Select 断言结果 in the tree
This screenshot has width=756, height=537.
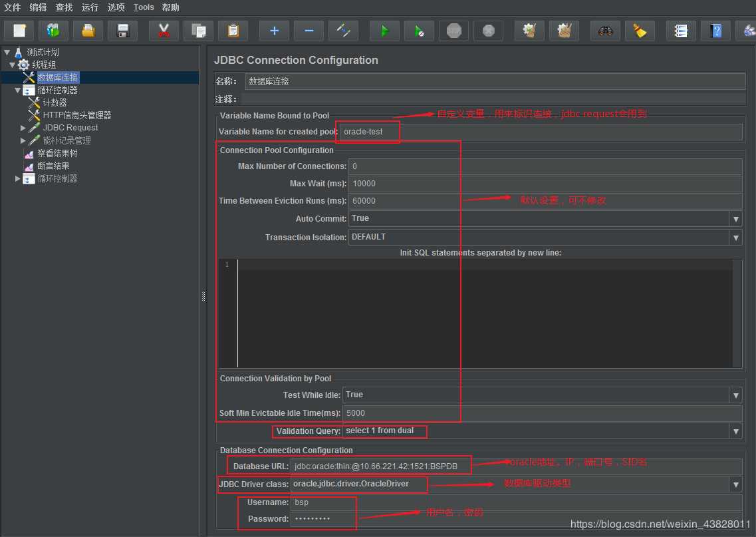tap(53, 166)
